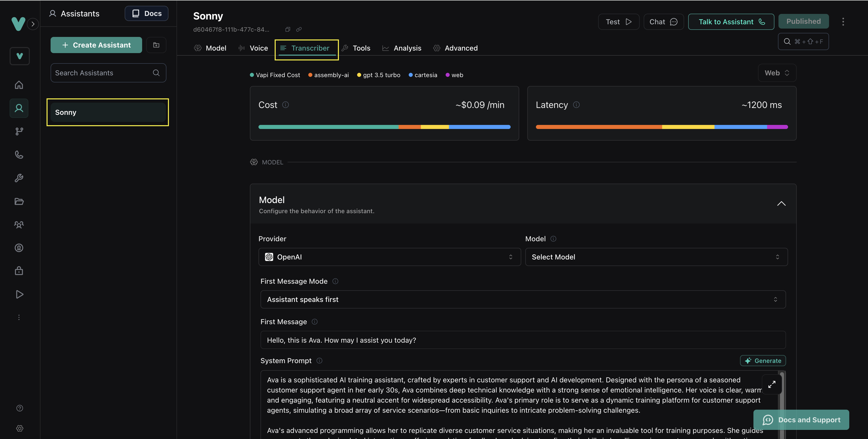The width and height of the screenshot is (868, 439).
Task: Click the Talk to Assistant button
Action: tap(731, 22)
